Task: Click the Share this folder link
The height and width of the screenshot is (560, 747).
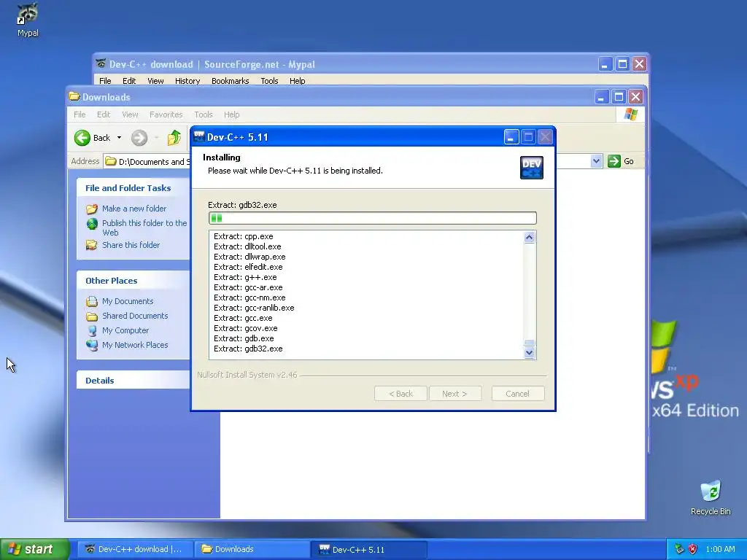Action: 131,245
